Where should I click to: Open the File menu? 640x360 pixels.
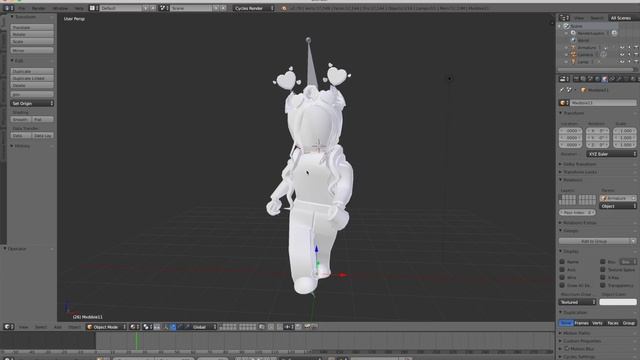[21, 8]
